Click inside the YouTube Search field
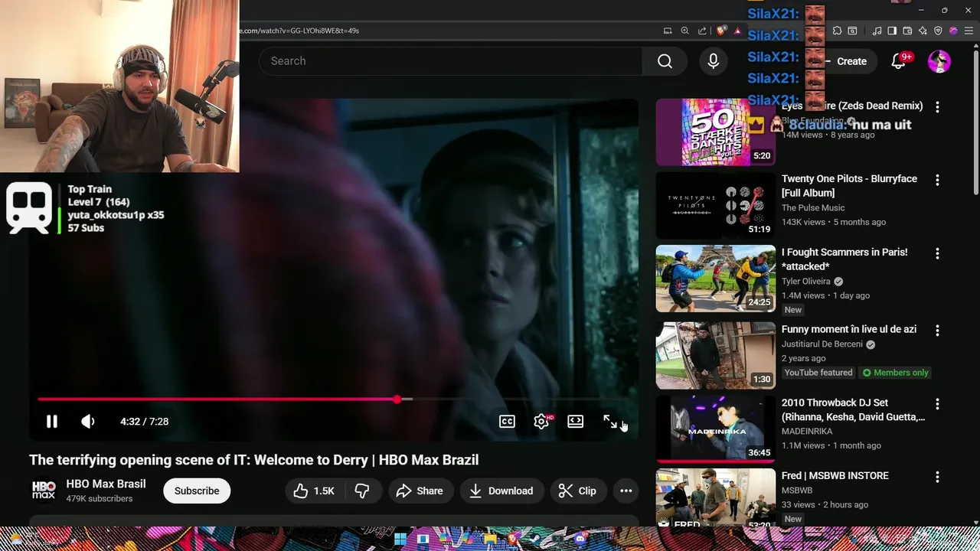This screenshot has width=980, height=551. click(450, 61)
